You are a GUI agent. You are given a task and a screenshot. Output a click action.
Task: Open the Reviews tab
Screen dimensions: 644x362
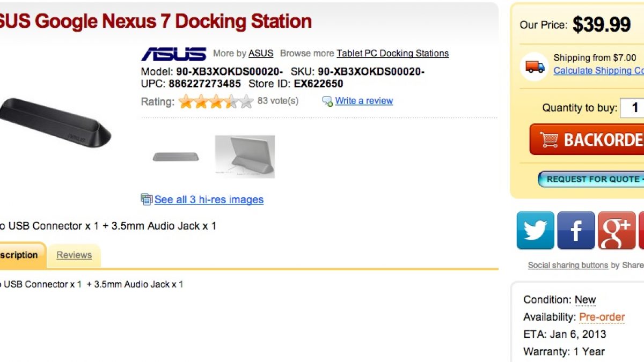[x=74, y=255]
